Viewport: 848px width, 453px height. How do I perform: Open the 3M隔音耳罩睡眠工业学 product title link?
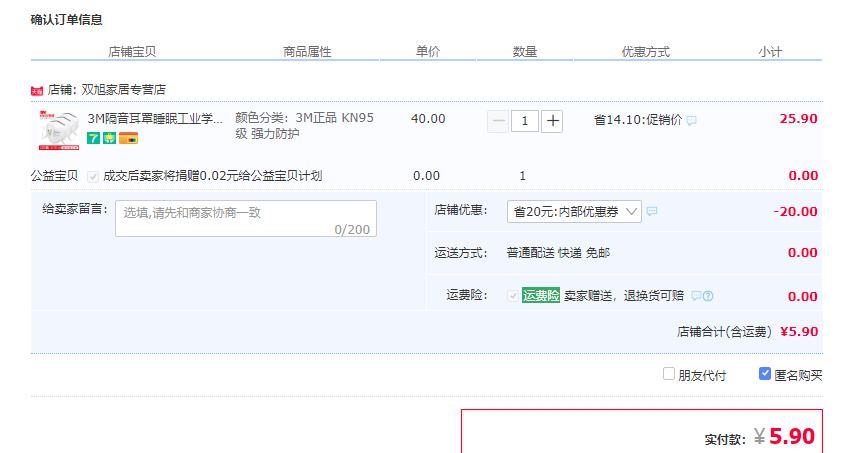(x=155, y=118)
